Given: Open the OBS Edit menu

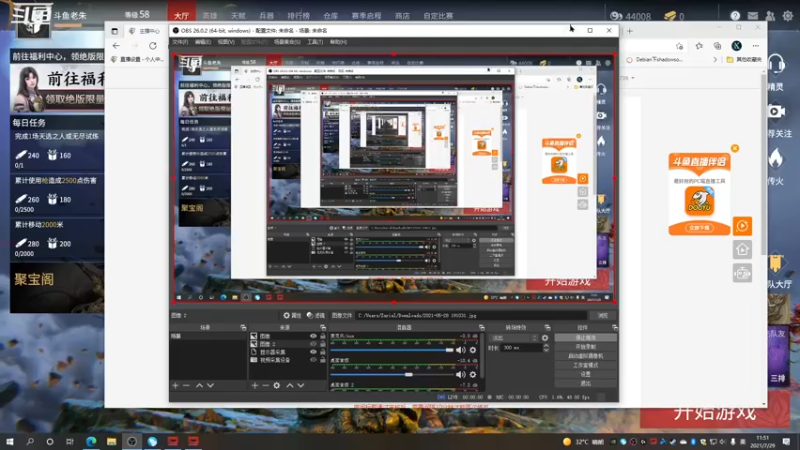Looking at the screenshot, I should pos(203,42).
